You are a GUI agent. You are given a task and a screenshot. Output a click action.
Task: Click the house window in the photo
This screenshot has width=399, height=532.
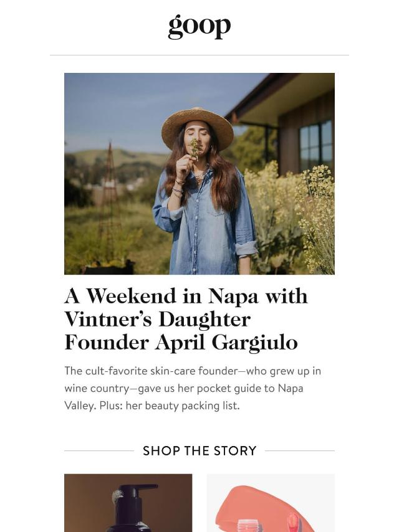coord(316,146)
